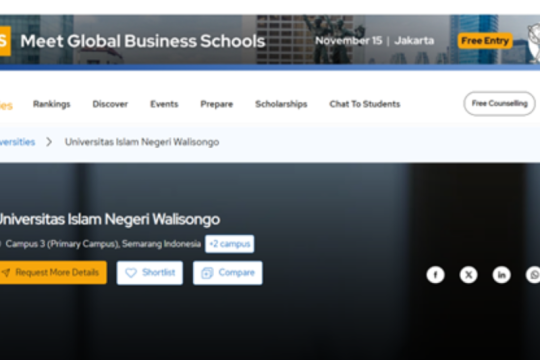Share via the X icon
Screen dimensions: 540x360
468,275
